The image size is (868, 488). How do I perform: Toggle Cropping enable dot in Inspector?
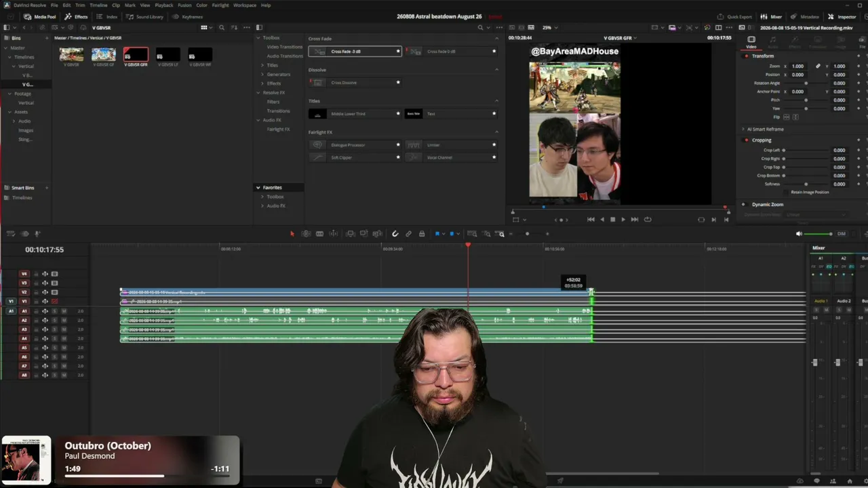tap(747, 140)
